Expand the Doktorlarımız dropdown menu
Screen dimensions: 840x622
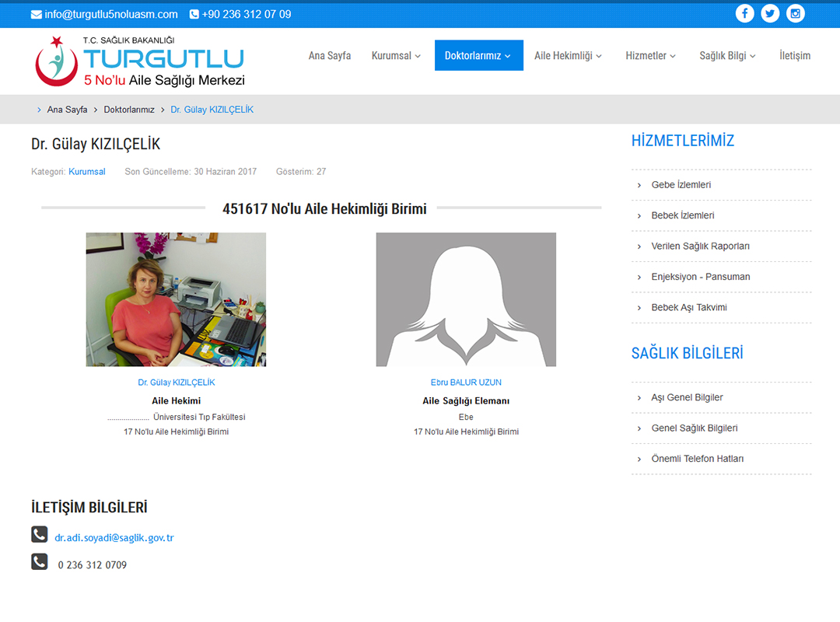click(478, 55)
